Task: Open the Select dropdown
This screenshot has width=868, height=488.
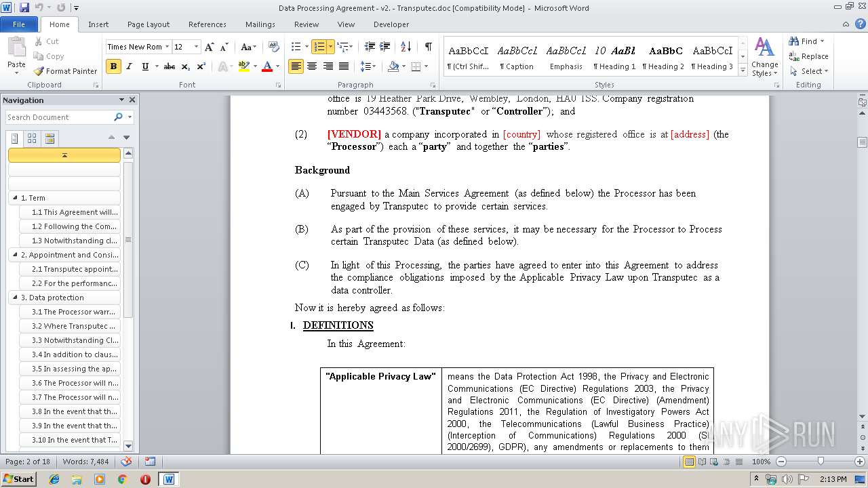Action: 808,71
